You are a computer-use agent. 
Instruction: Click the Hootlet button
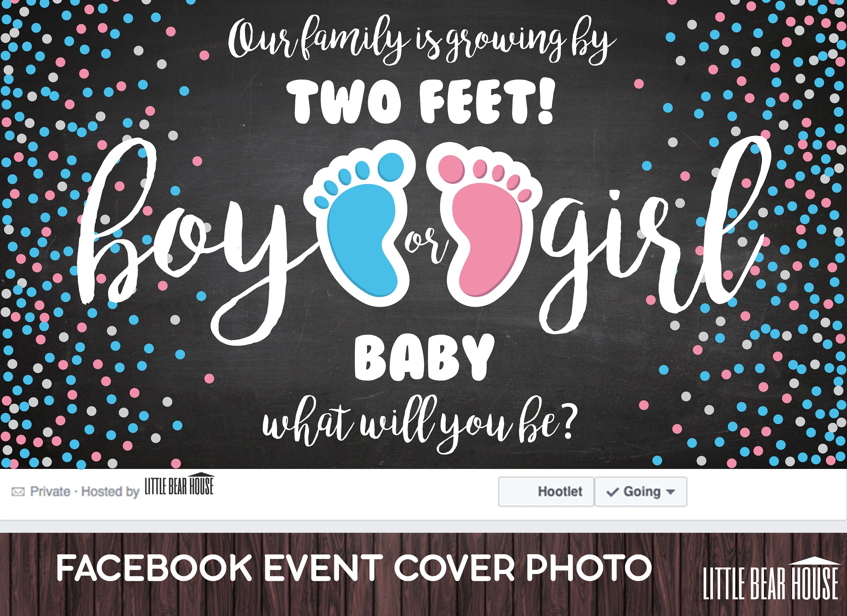[x=546, y=492]
